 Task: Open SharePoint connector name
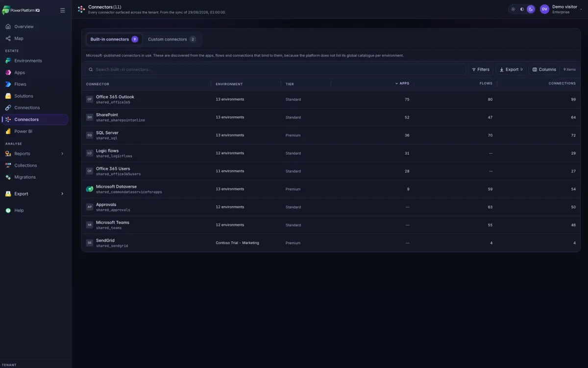pyautogui.click(x=107, y=115)
